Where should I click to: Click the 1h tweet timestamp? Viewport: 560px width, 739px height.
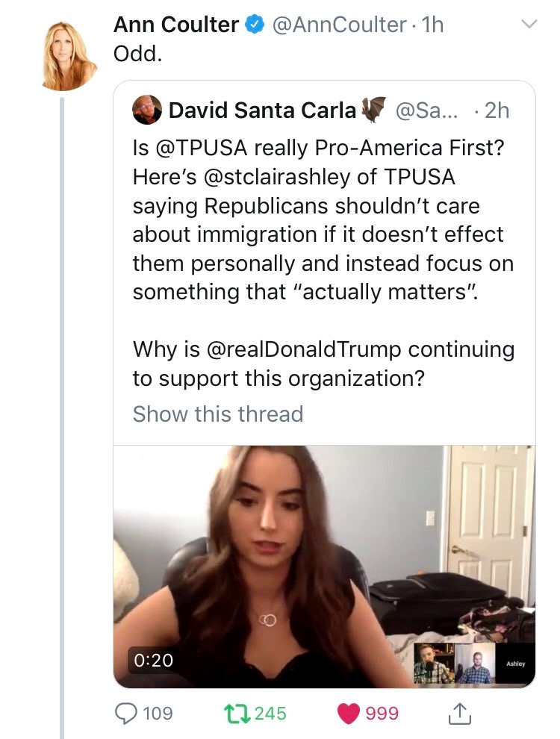432,25
